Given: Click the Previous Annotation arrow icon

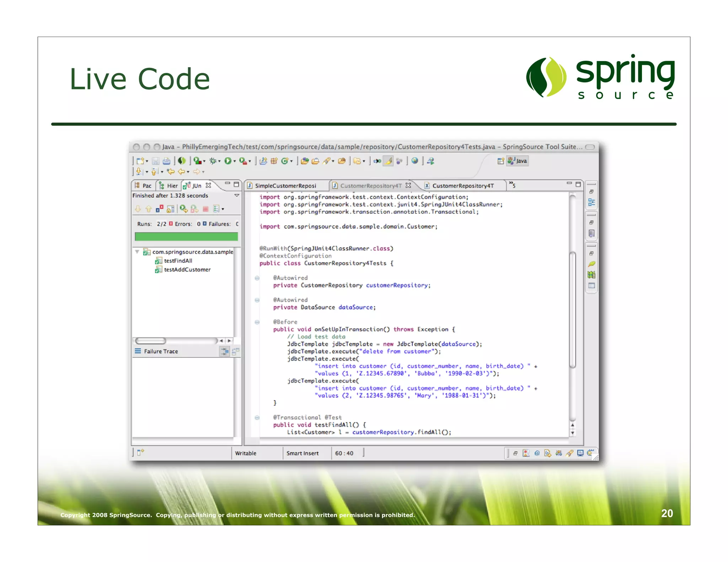Looking at the screenshot, I should (154, 172).
